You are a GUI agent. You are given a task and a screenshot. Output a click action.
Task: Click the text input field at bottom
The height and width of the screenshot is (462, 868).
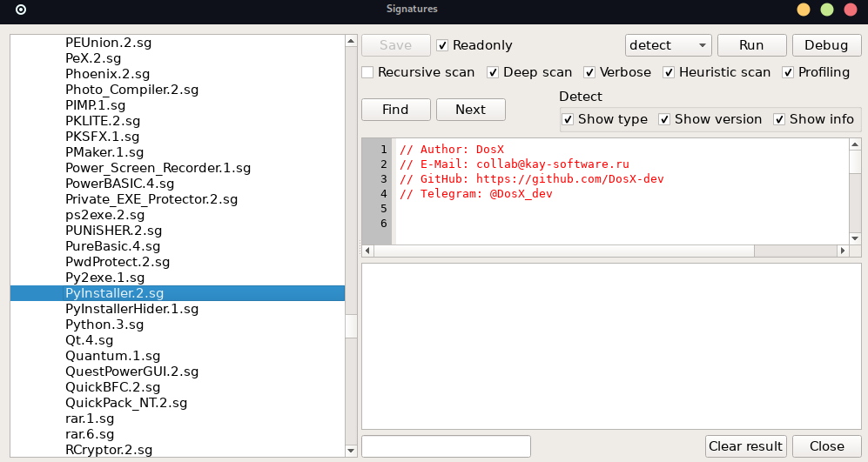pos(446,446)
